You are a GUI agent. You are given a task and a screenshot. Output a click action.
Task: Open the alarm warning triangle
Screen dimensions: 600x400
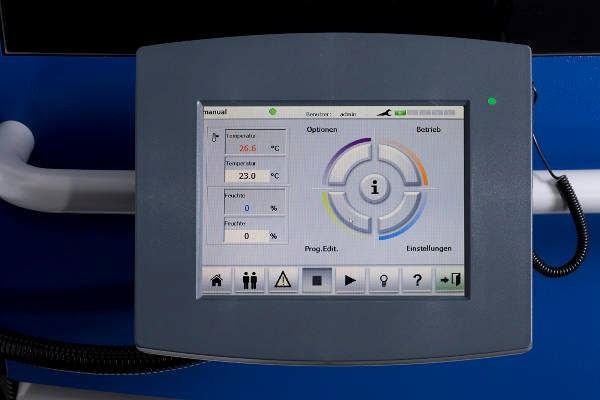pos(283,281)
